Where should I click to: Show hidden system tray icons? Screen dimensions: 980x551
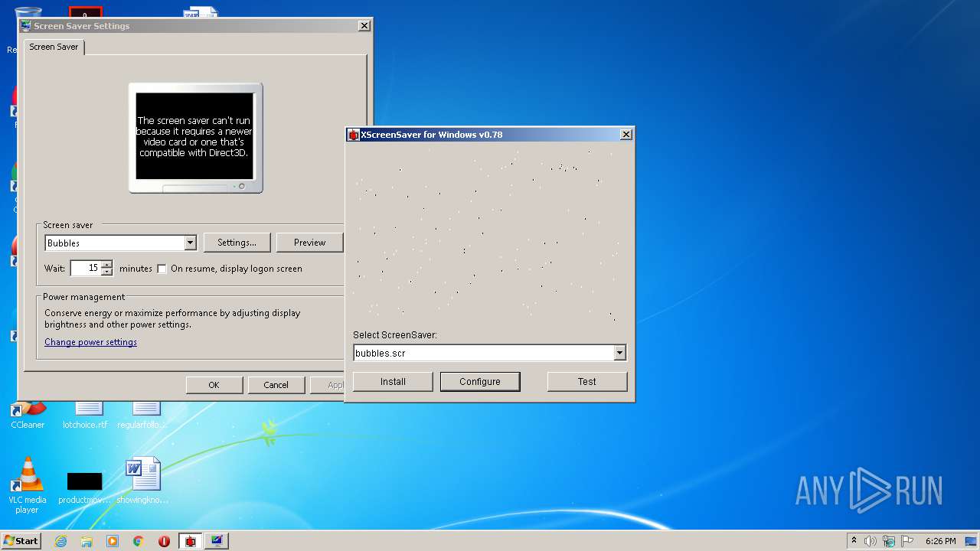(x=854, y=540)
